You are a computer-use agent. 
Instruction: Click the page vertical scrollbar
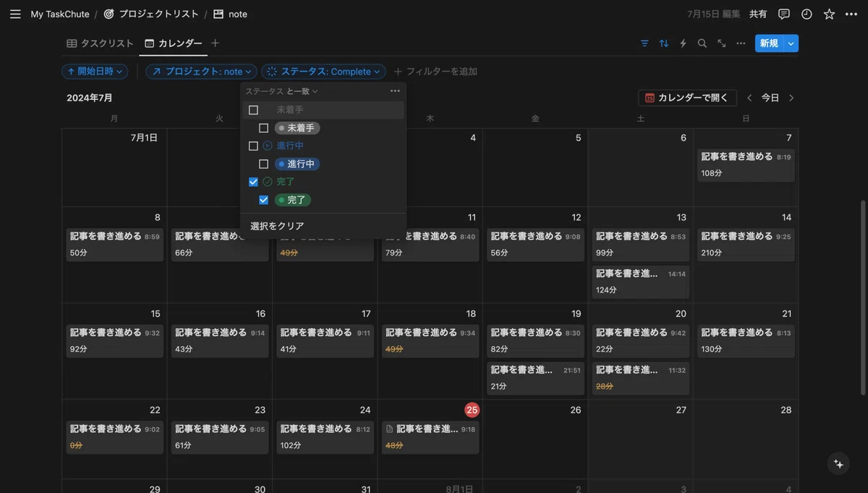coord(862,297)
